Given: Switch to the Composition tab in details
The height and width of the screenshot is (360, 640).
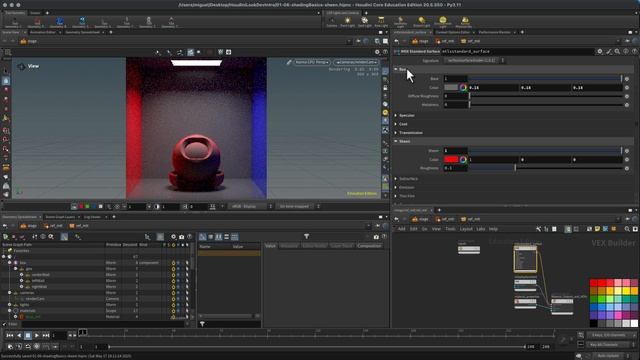Looking at the screenshot, I should [369, 246].
